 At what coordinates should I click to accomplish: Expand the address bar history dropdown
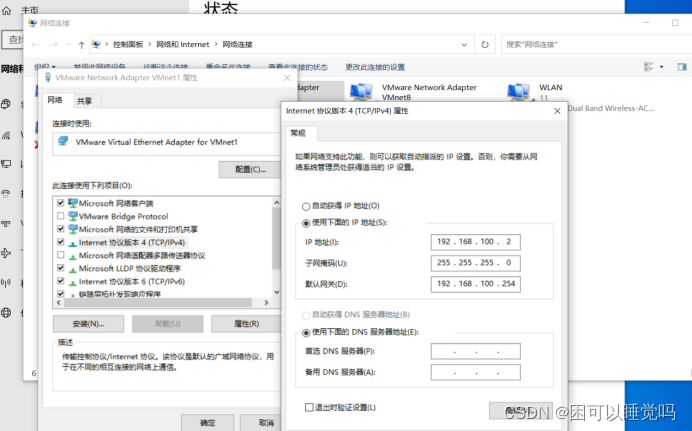click(x=464, y=45)
